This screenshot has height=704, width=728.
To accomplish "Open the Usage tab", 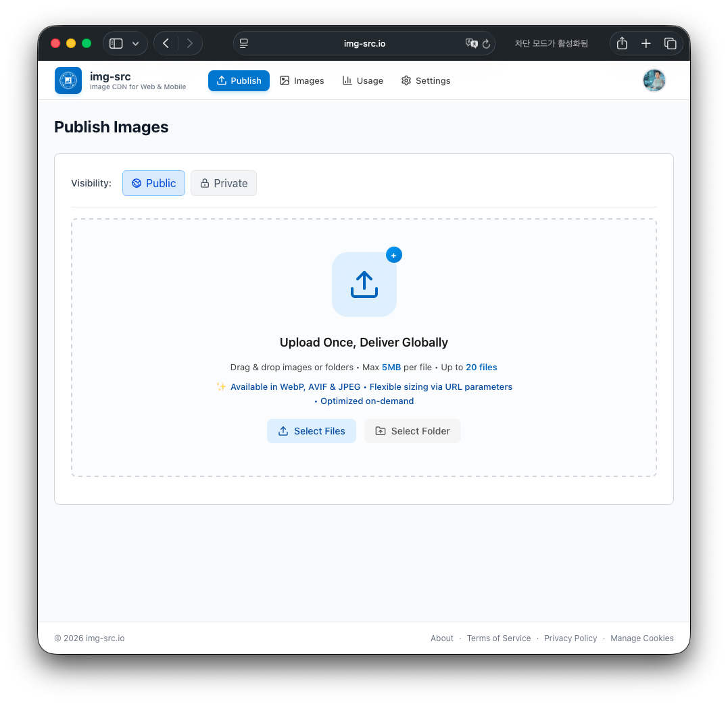I will click(x=362, y=81).
